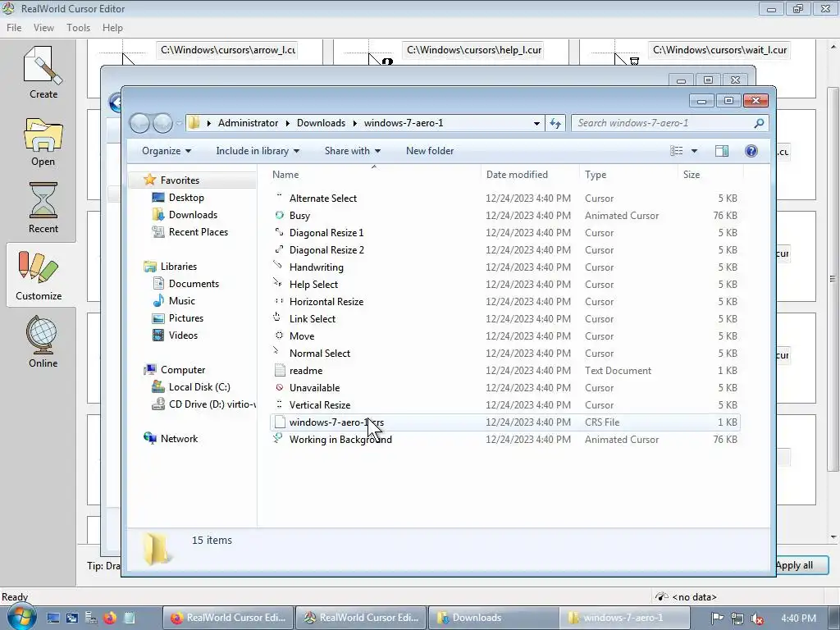Click the Working in Background file icon
This screenshot has height=630, width=840.
[x=278, y=439]
